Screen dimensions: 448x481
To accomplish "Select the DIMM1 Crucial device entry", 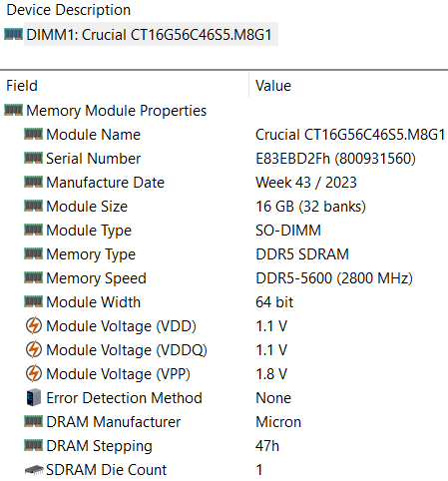I will 151,35.
